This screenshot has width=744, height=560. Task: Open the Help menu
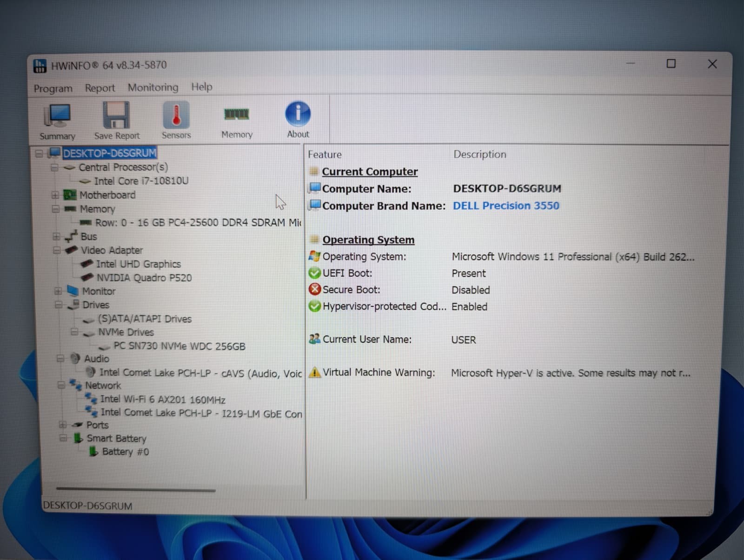(202, 87)
